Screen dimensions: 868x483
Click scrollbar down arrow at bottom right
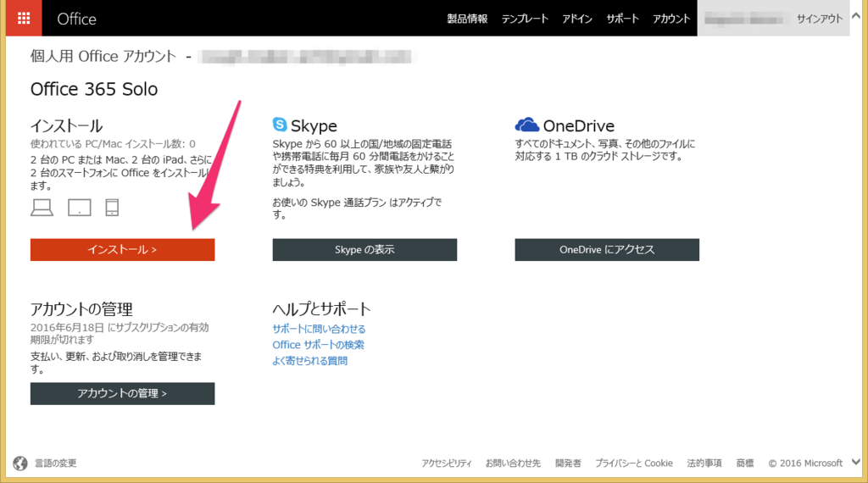pyautogui.click(x=856, y=462)
